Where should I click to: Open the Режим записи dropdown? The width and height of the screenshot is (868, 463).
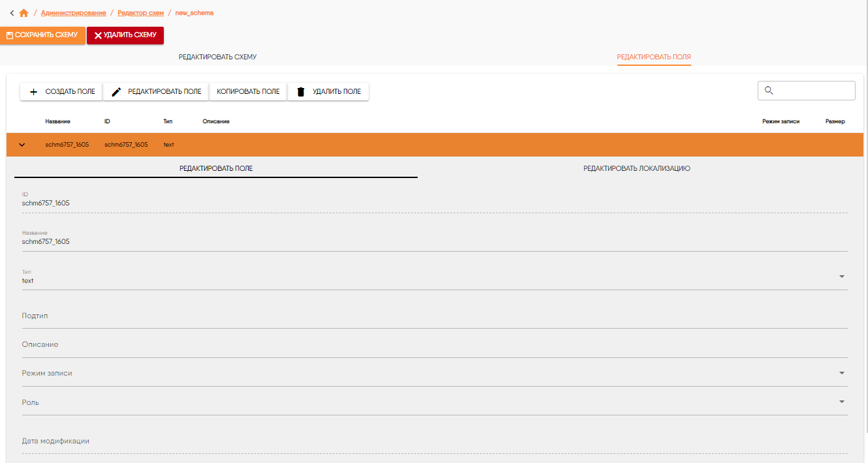(x=435, y=373)
